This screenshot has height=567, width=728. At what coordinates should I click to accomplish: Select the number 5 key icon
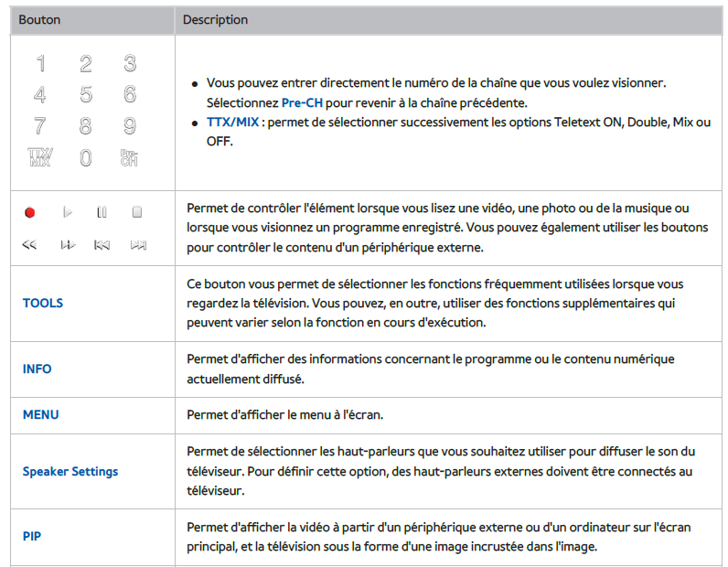click(x=85, y=95)
